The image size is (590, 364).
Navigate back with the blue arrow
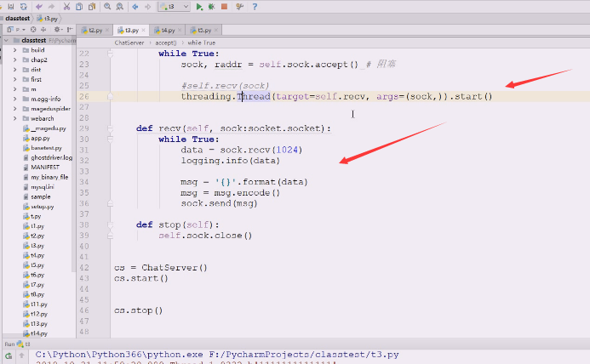[x=135, y=7]
